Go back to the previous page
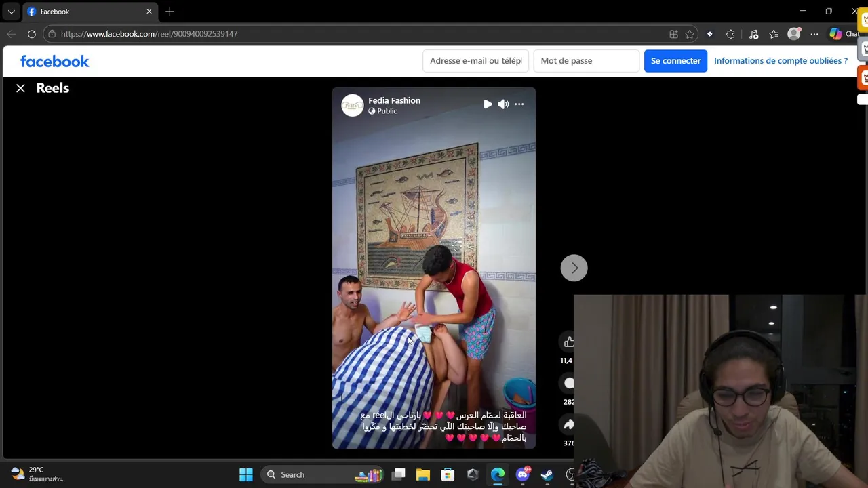Screen dimensions: 868x488 12,34
